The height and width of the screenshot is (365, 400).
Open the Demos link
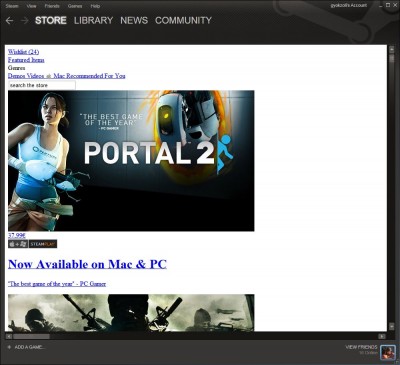16,76
